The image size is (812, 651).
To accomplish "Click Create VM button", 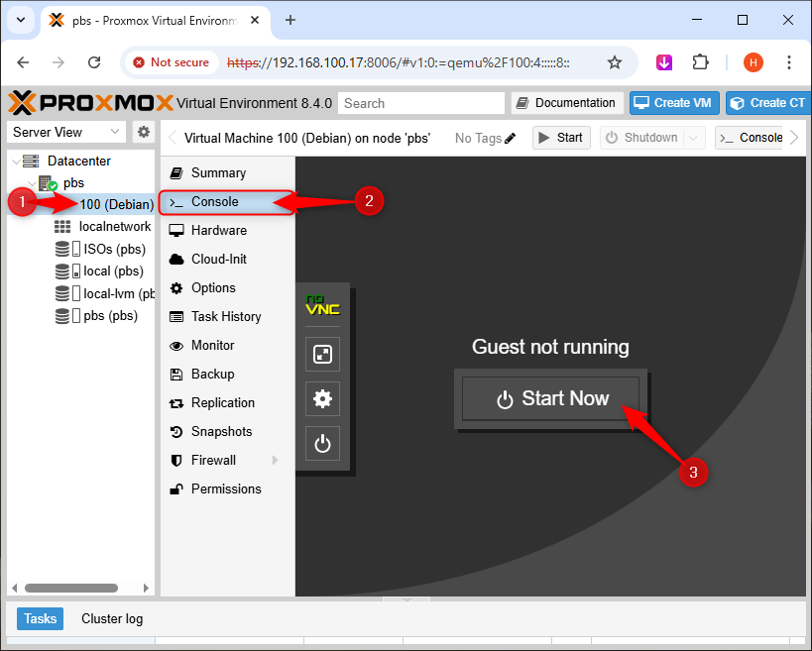I will pos(674,103).
